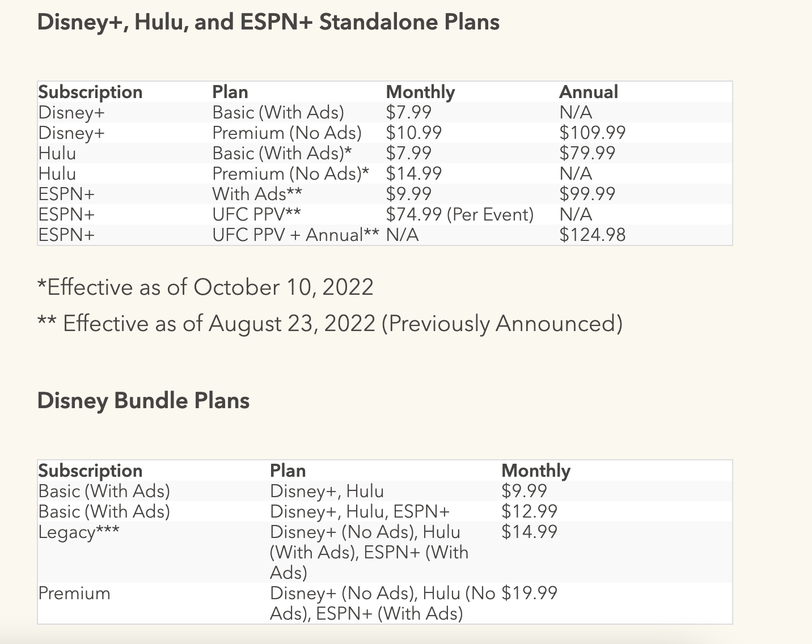The height and width of the screenshot is (644, 812).
Task: Click the Standalone Plans section heading
Action: coord(268,22)
